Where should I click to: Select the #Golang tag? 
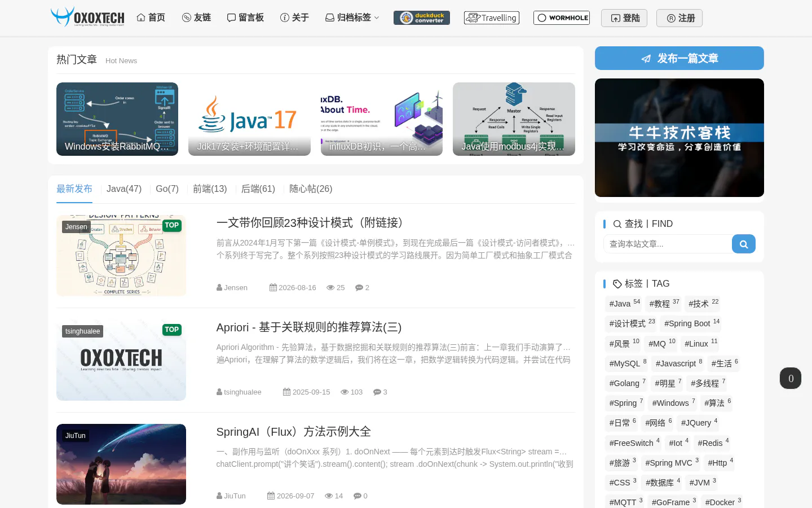point(627,383)
